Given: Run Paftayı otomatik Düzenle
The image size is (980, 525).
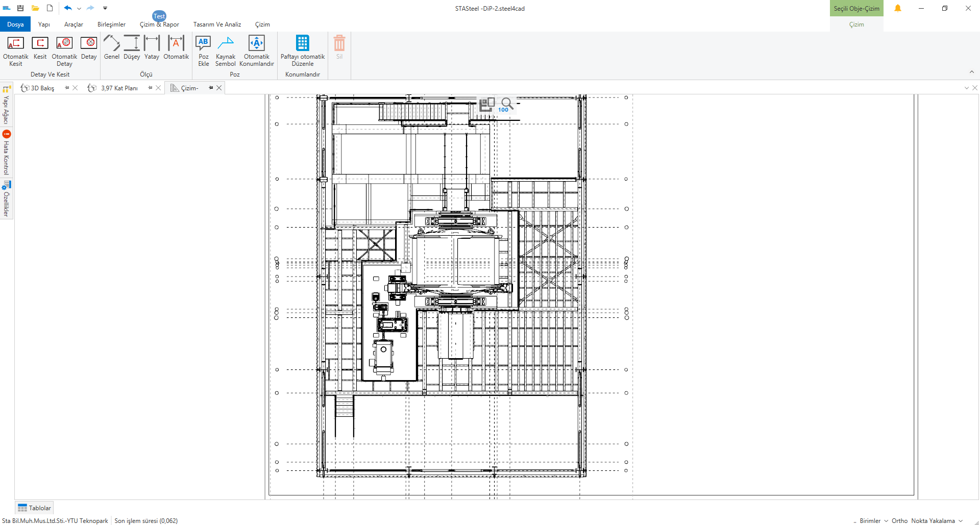Looking at the screenshot, I should (302, 44).
